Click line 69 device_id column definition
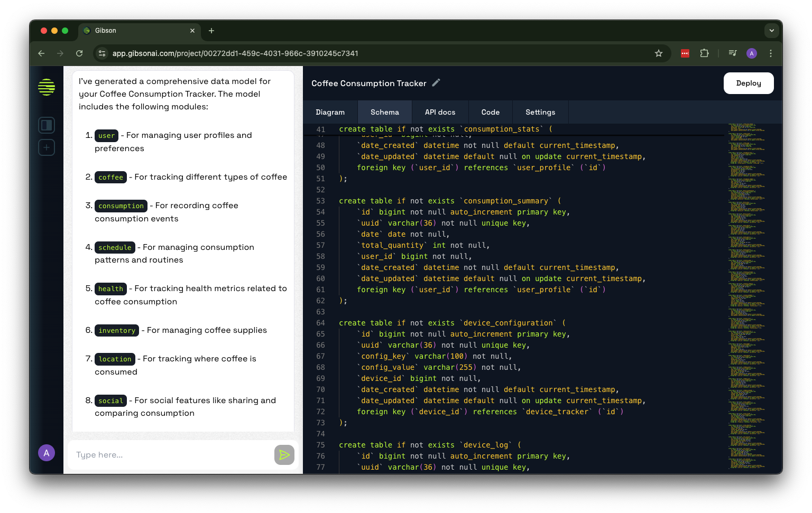Screen dimensions: 812x513 [419, 379]
